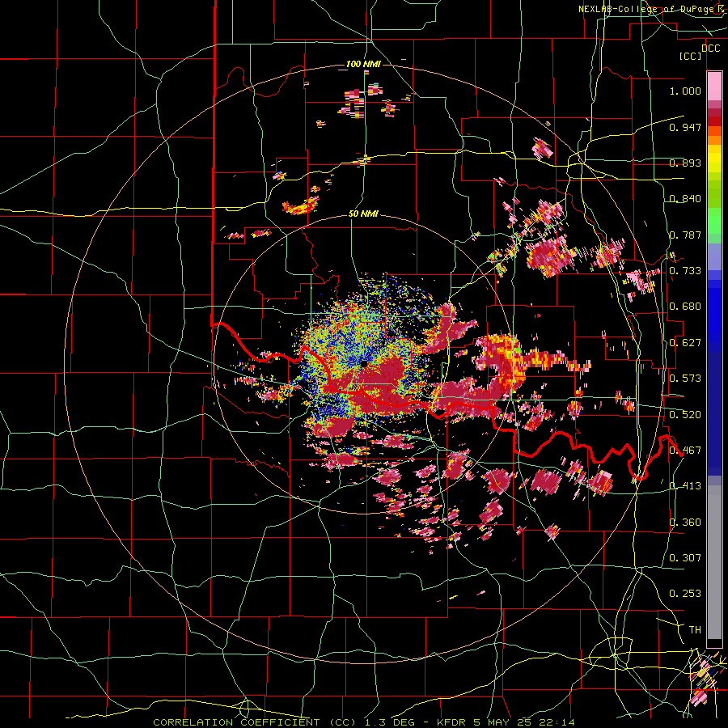Click the 1.000 value on the color scale
The image size is (728, 728).
point(685,91)
